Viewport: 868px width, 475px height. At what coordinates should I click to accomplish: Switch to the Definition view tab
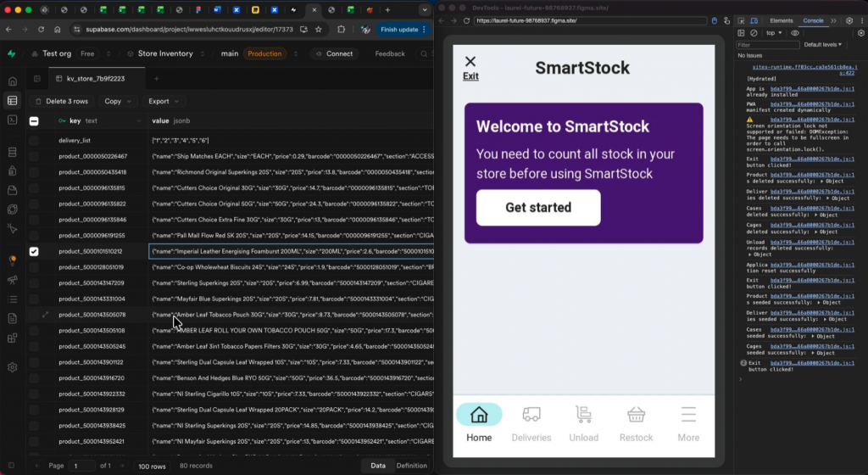411,466
